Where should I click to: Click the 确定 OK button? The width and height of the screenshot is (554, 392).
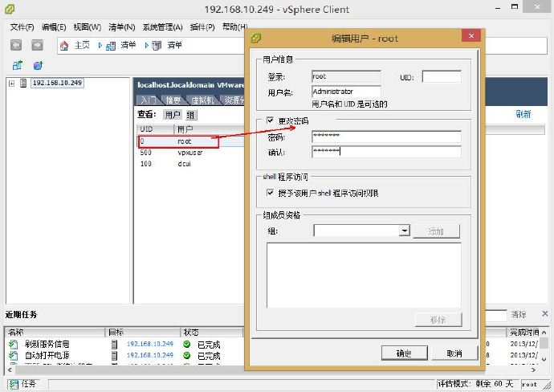coord(404,353)
